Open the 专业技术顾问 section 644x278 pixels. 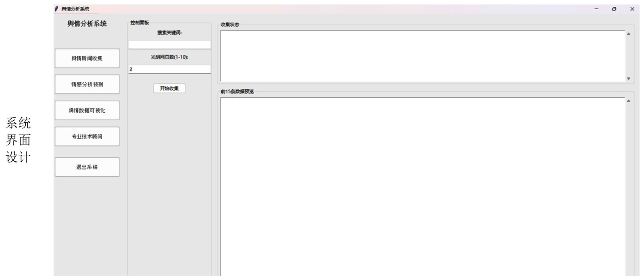coord(87,136)
